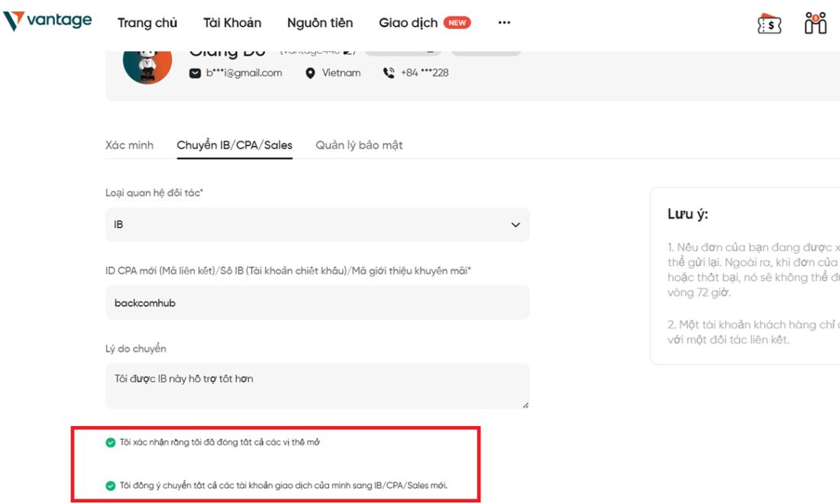Image resolution: width=840 pixels, height=504 pixels.
Task: Toggle checkbox agreeing to transfer all accounts
Action: [111, 486]
